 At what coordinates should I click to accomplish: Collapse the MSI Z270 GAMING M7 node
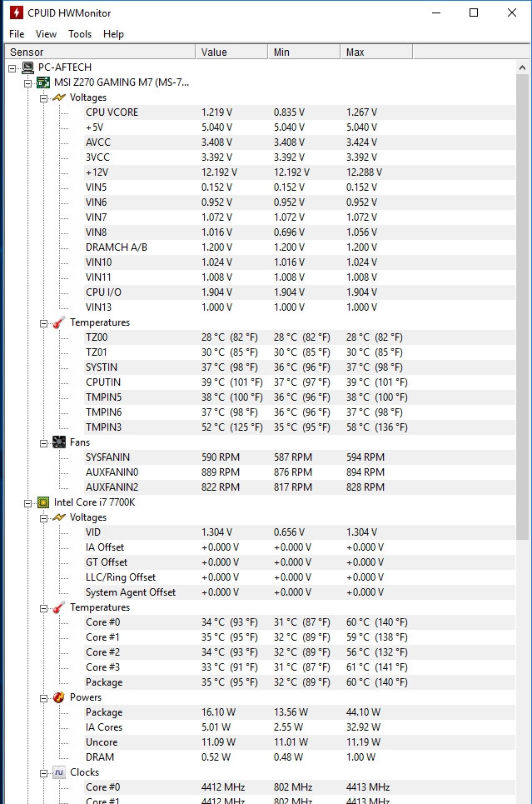[x=27, y=82]
